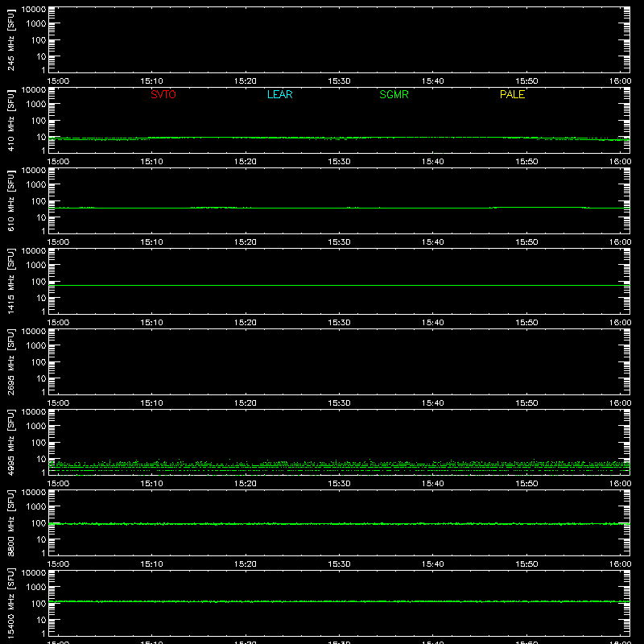Click the 10 tick on the 1415 MHz axis
This screenshot has width=644, height=644.
(x=41, y=298)
